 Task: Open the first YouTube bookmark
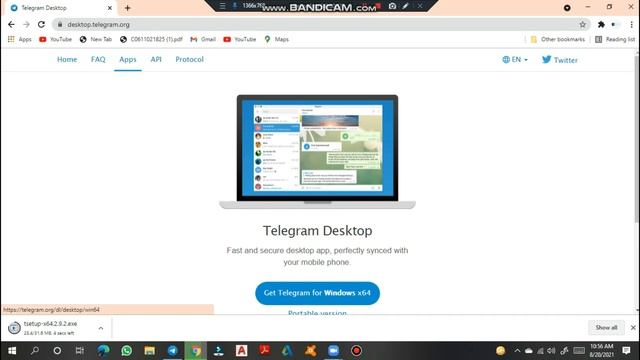point(56,39)
